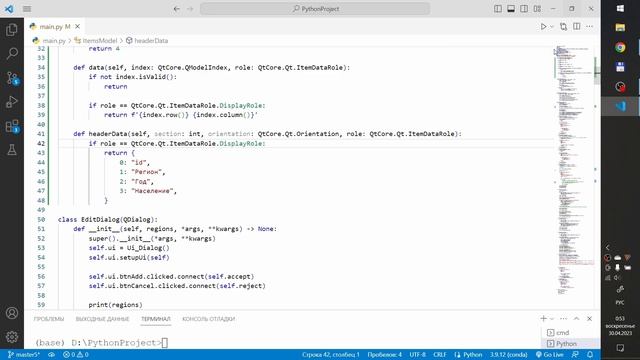This screenshot has height=360, width=640.
Task: Select the 3.9.12 conda interpreter
Action: click(x=509, y=355)
